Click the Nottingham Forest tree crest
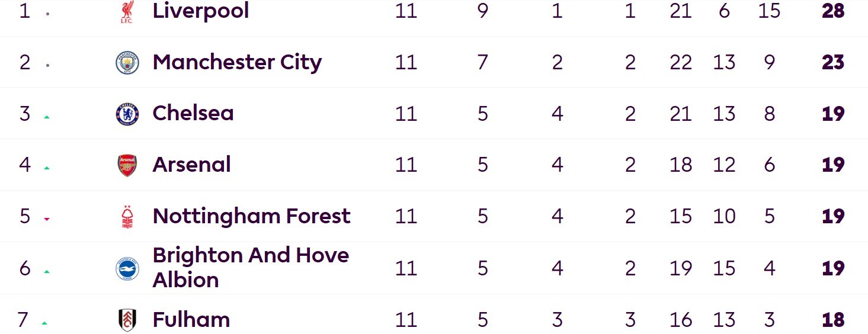 tap(127, 217)
